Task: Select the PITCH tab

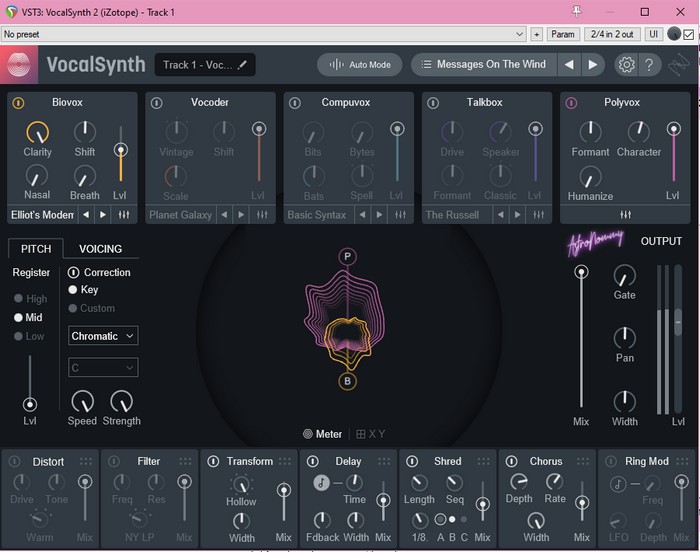Action: [36, 249]
